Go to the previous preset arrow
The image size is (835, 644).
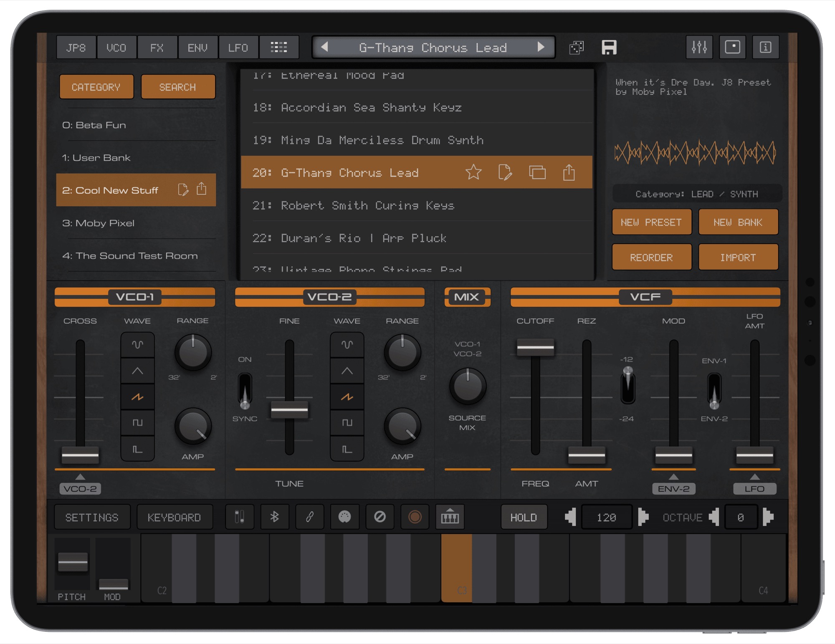(324, 47)
